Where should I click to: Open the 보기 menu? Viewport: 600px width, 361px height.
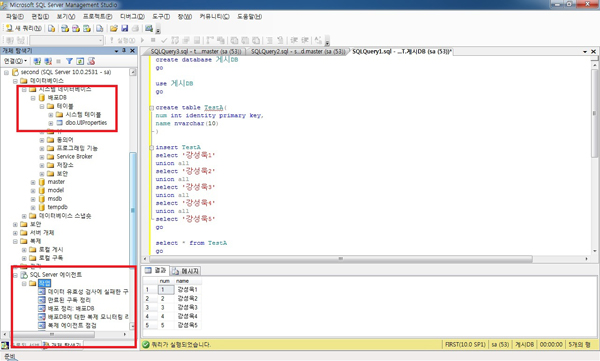click(66, 16)
